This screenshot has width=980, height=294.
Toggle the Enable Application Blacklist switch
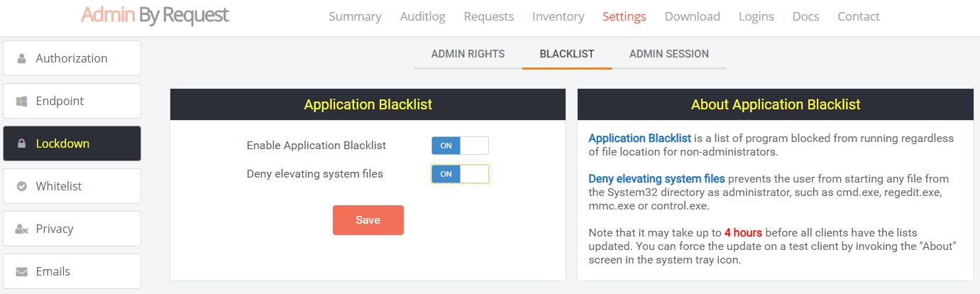(x=460, y=146)
